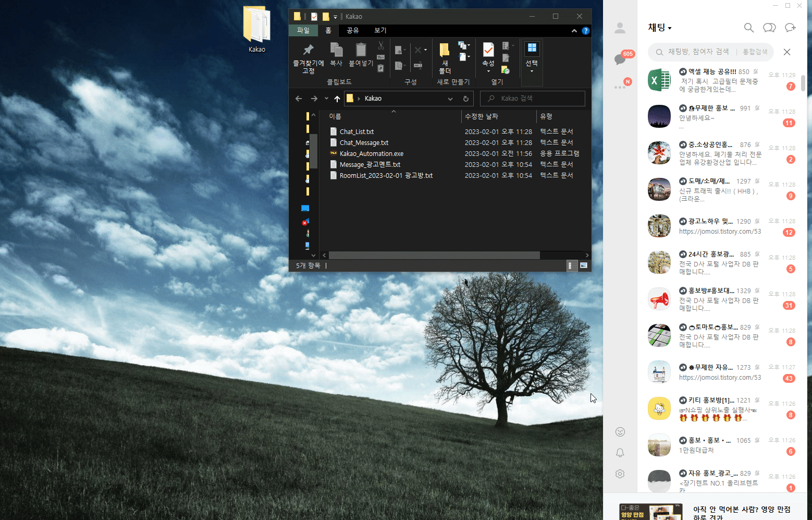The width and height of the screenshot is (812, 520).
Task: Switch to the 보기 (View) ribbon tab
Action: coord(380,31)
